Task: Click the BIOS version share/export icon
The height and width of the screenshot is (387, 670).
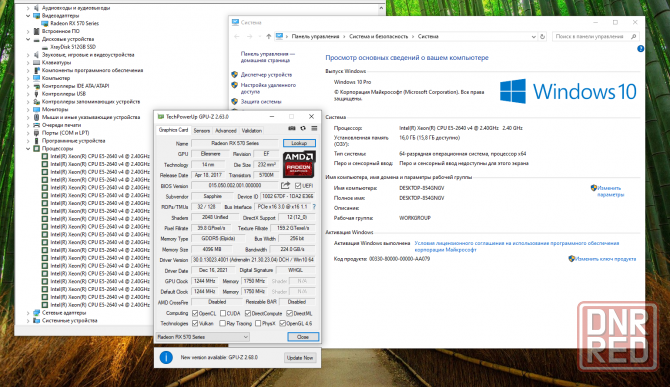Action: (x=285, y=185)
